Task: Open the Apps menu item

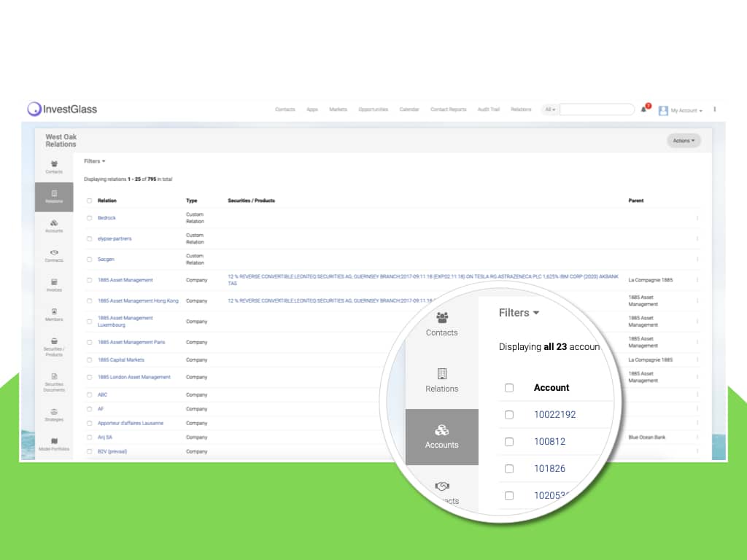Action: point(312,109)
